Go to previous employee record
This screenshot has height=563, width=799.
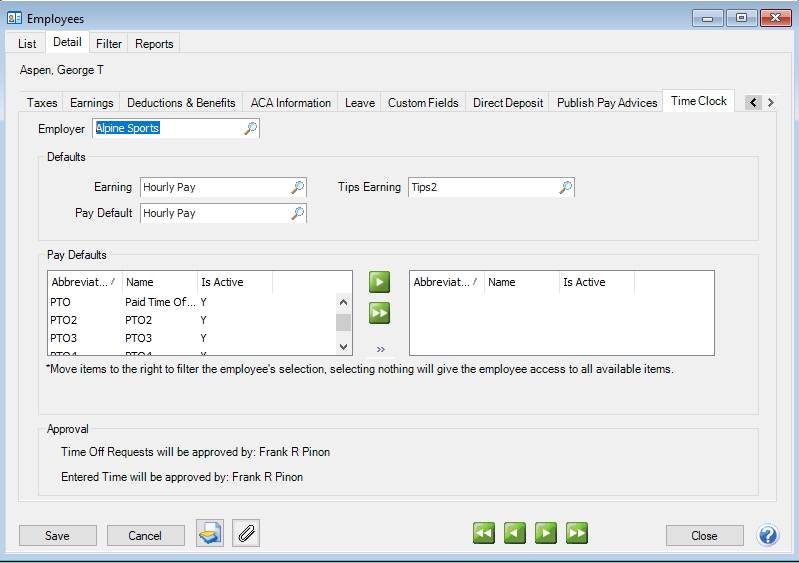click(x=515, y=534)
